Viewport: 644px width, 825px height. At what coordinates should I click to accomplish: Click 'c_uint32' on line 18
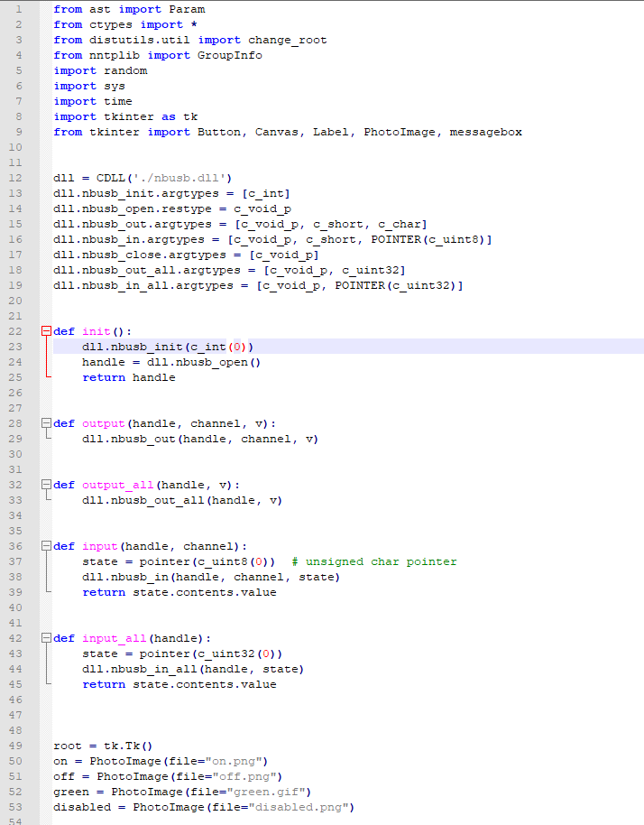[x=371, y=270]
